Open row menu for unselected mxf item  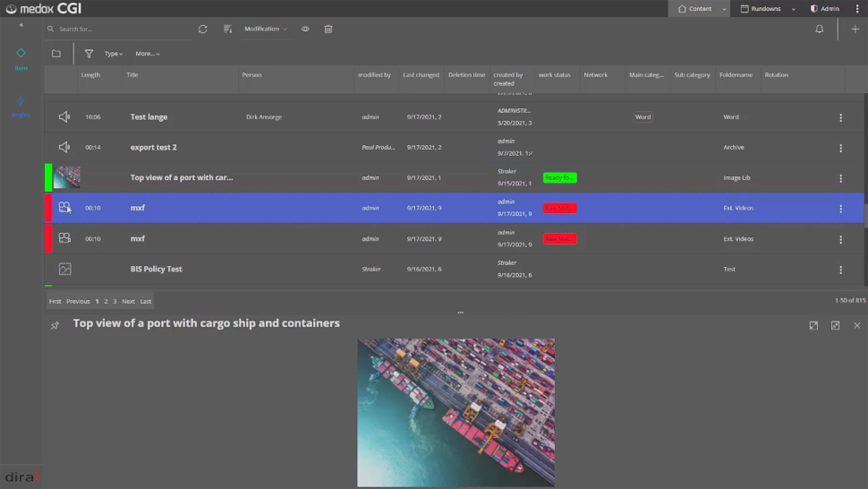(840, 239)
